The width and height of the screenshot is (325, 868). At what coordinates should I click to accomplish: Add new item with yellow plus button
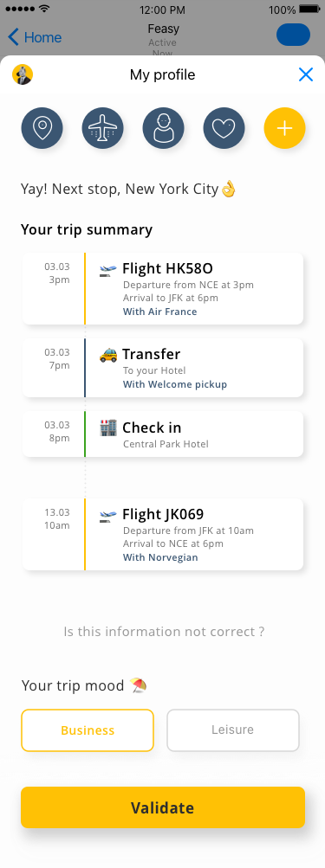[x=284, y=128]
